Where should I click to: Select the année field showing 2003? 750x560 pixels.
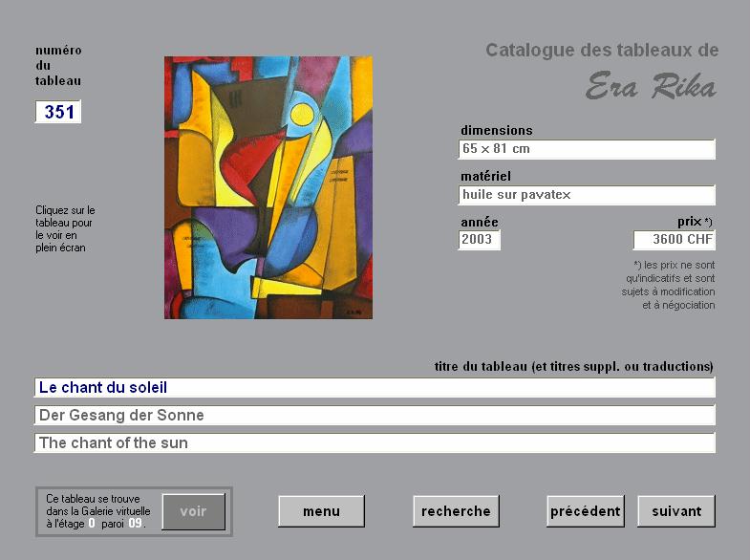click(480, 240)
